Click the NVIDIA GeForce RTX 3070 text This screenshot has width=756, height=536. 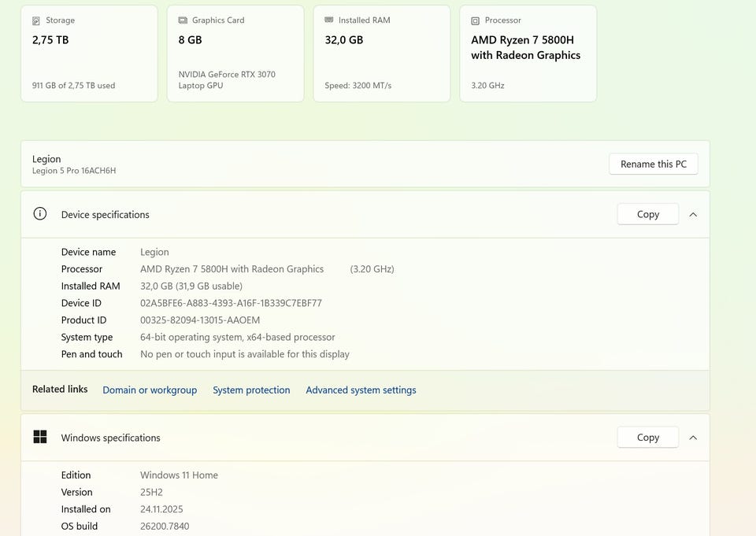pyautogui.click(x=227, y=75)
